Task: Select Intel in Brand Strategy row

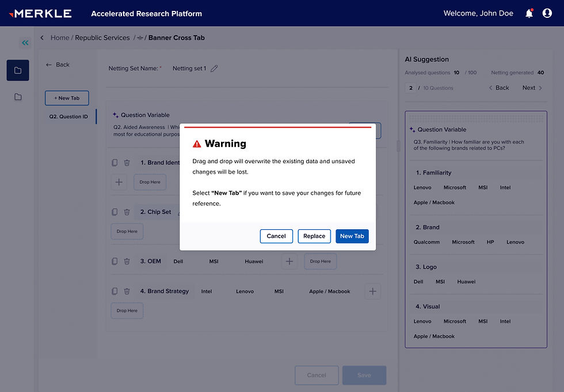Action: coord(207,291)
